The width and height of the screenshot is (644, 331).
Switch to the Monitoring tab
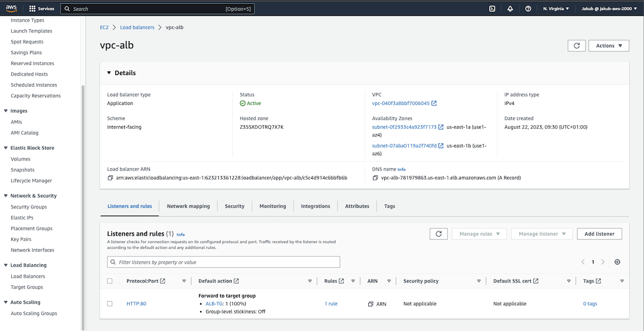(x=272, y=206)
